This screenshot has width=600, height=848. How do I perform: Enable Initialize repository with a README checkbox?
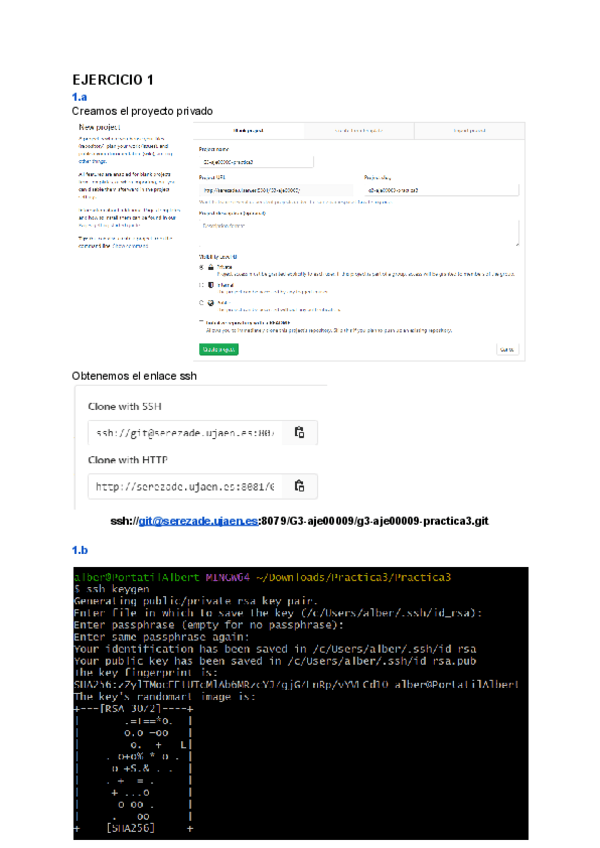202,322
